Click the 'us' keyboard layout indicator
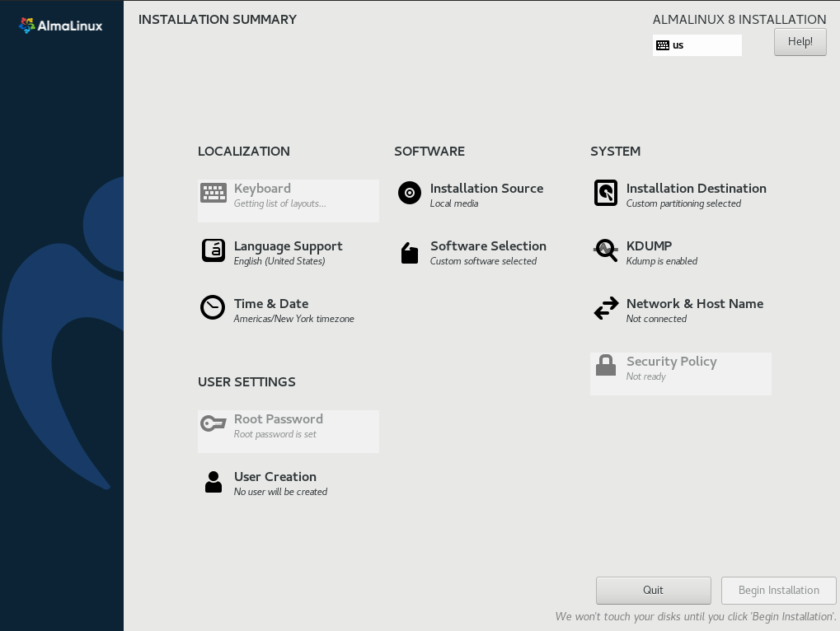 tap(697, 45)
